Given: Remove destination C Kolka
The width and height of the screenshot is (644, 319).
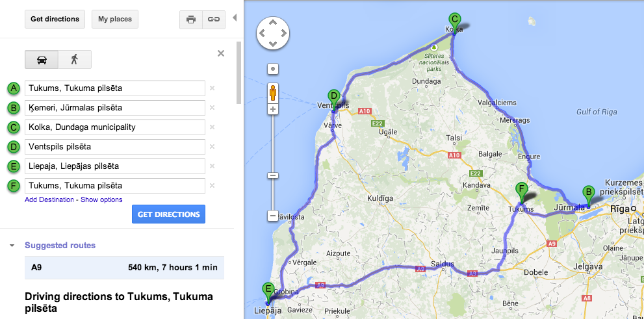Looking at the screenshot, I should point(213,127).
